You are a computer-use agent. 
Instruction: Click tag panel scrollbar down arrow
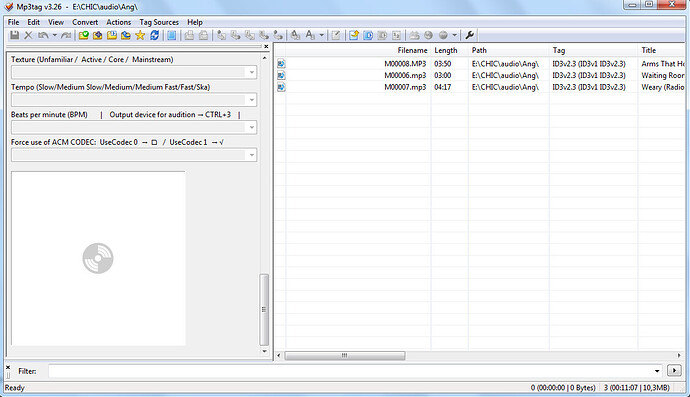click(264, 351)
